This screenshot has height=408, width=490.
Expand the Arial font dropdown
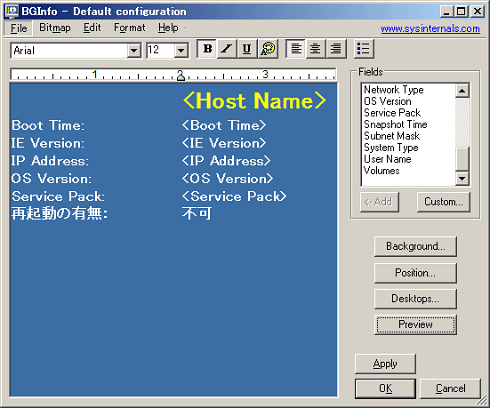coord(134,51)
